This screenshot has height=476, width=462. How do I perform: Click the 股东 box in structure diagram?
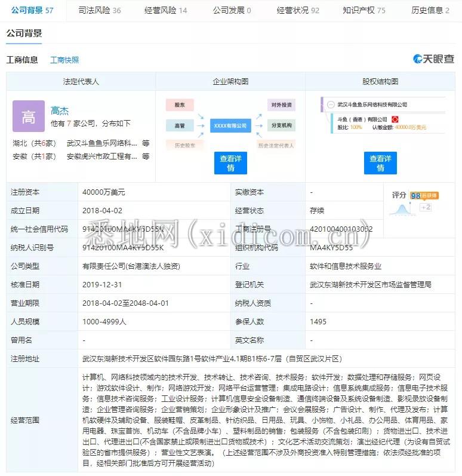pos(180,105)
